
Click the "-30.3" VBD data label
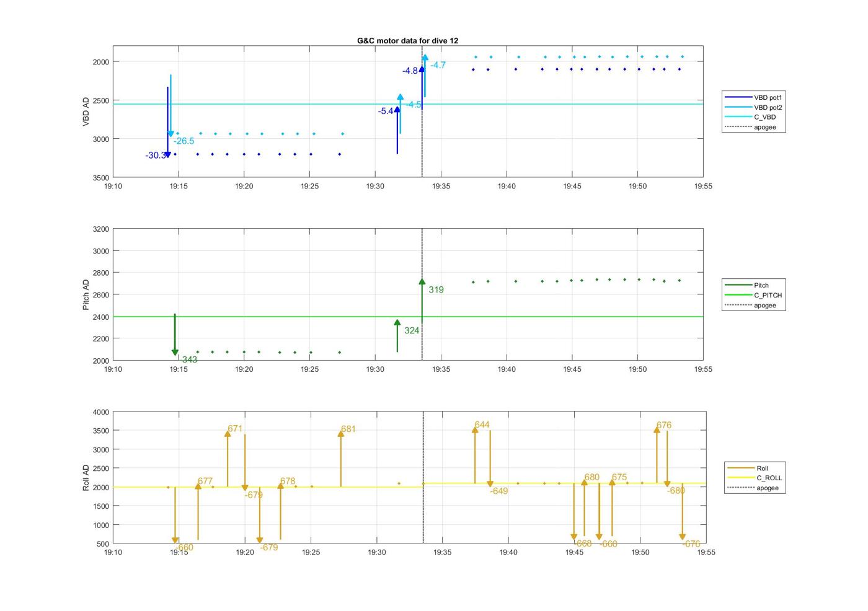tap(156, 156)
